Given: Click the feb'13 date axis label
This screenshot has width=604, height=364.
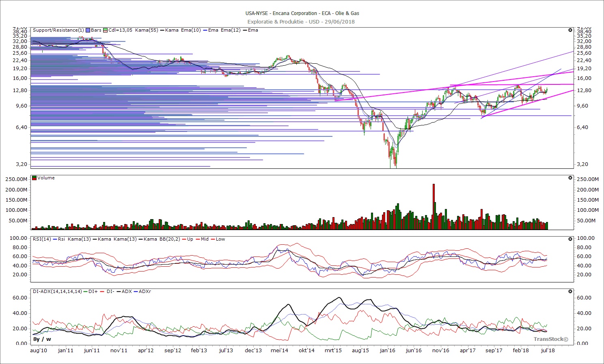Looking at the screenshot, I should coord(199,350).
